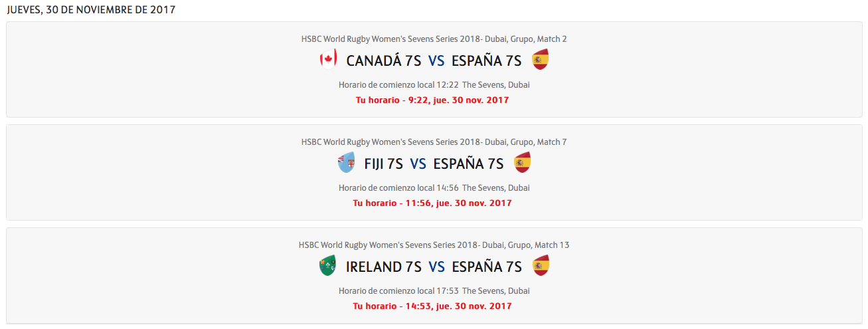Click the red 'Tu horario - 11:56' time
This screenshot has width=868, height=329.
click(432, 203)
